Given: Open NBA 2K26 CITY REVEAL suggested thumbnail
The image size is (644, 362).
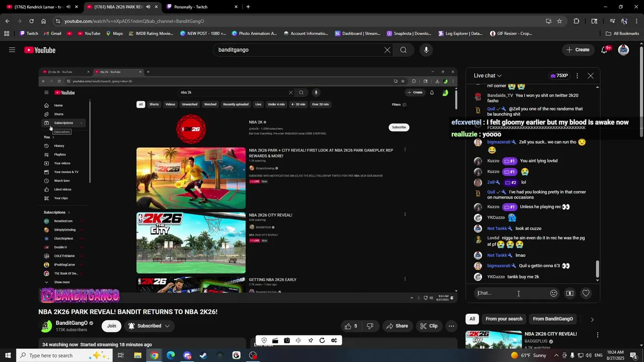Looking at the screenshot, I should (x=493, y=339).
